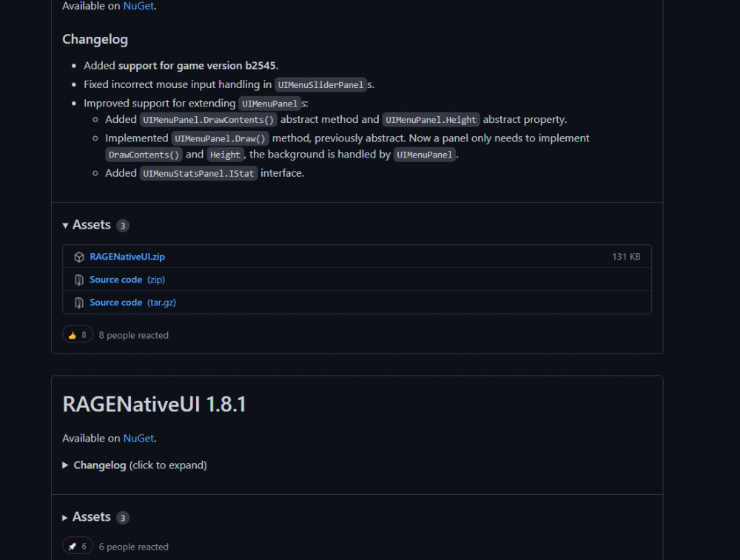
Task: Click the UIMenuPanel.Draw() code label
Action: [220, 138]
